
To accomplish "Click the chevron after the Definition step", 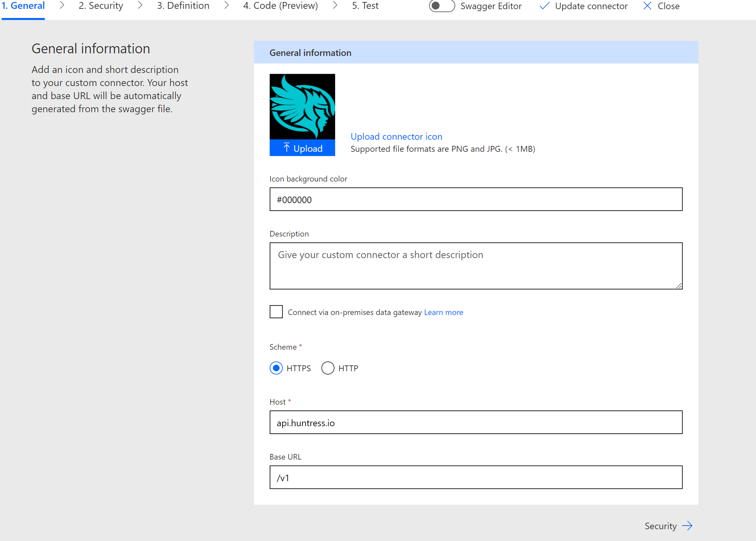I will [x=226, y=5].
